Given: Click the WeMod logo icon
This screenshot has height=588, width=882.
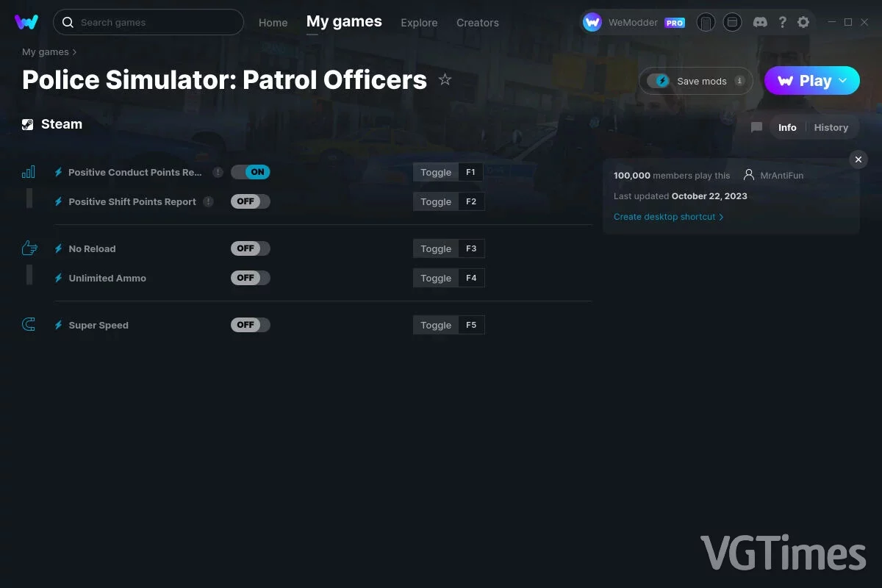Looking at the screenshot, I should (26, 22).
